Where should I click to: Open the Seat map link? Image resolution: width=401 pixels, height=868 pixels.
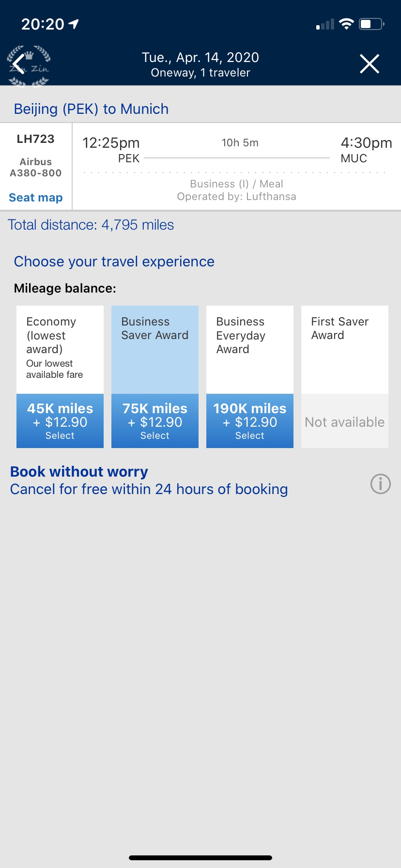pyautogui.click(x=36, y=198)
